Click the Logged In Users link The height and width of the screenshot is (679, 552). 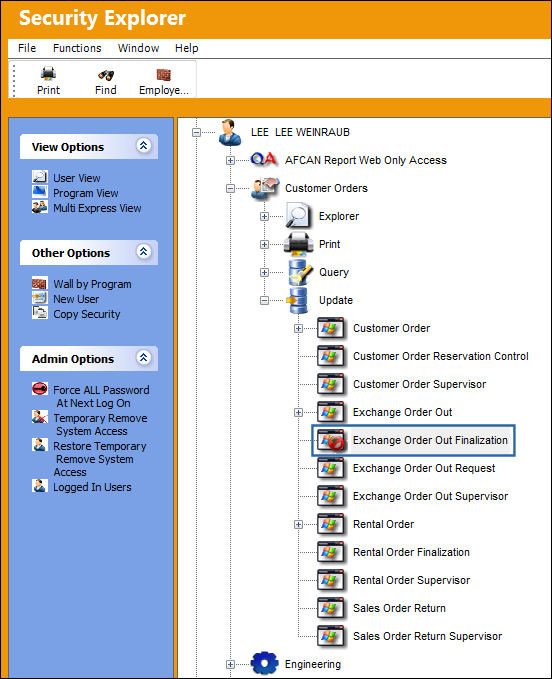pos(92,487)
